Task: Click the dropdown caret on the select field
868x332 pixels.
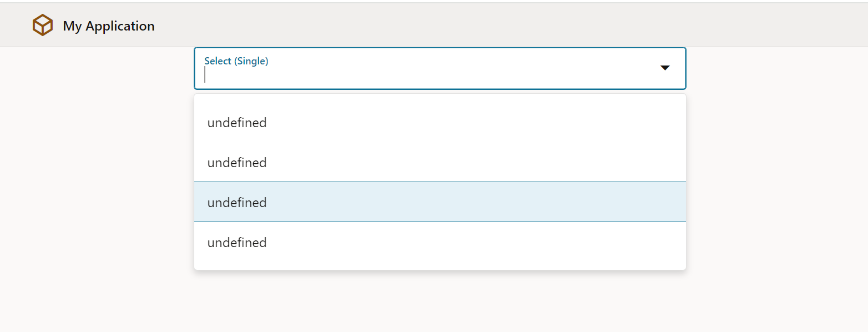Action: tap(665, 68)
